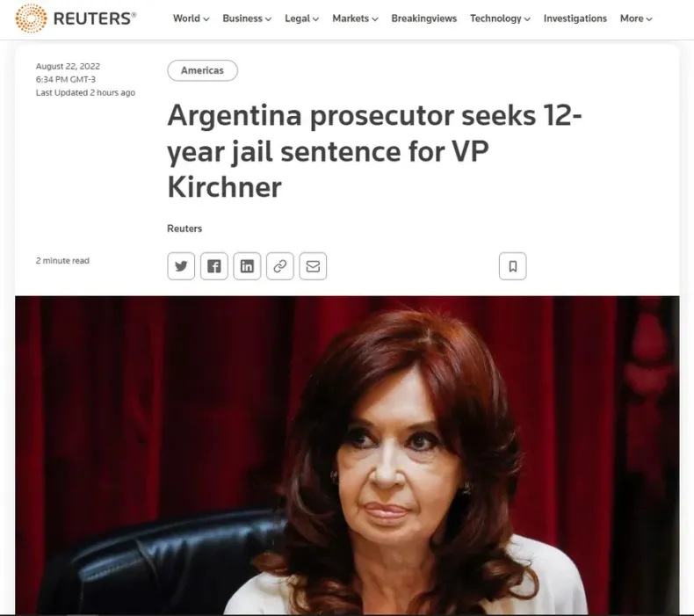Open Investigations section
The height and width of the screenshot is (616, 694).
[x=575, y=18]
